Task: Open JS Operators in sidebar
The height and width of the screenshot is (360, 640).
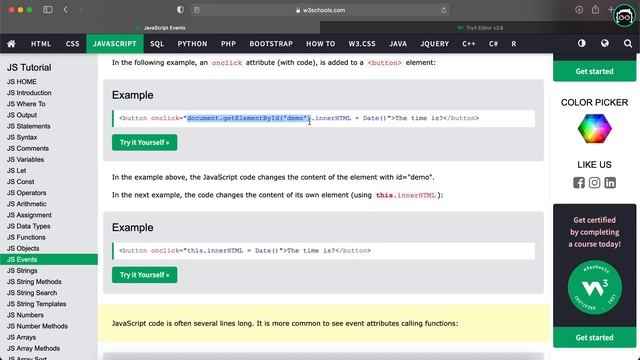Action: point(27,193)
